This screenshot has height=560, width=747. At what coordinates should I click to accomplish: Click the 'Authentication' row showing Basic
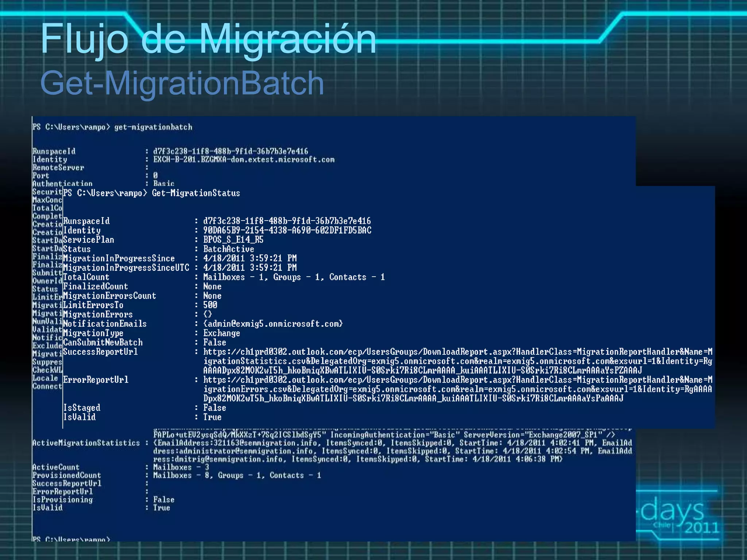point(104,183)
